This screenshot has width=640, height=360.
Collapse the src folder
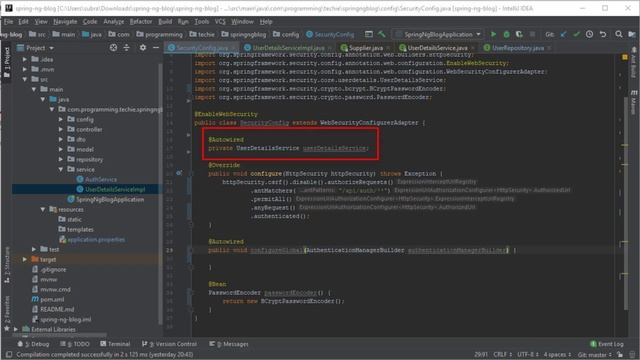point(24,79)
